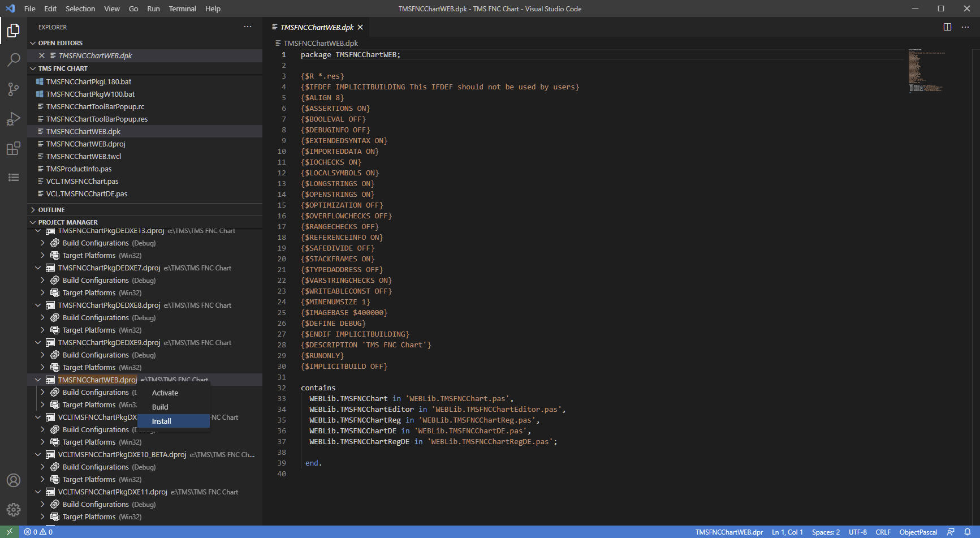Click the remote window indicator in status bar
Image resolution: width=980 pixels, height=538 pixels.
pyautogui.click(x=10, y=532)
